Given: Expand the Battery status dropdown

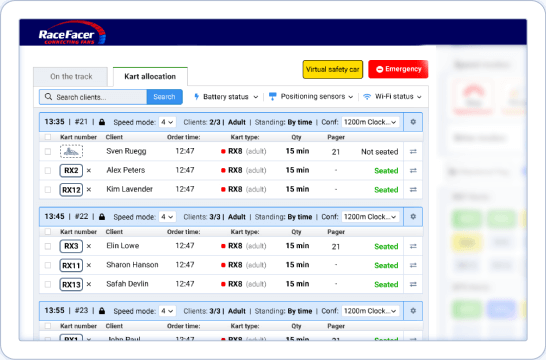Looking at the screenshot, I should click(x=226, y=97).
